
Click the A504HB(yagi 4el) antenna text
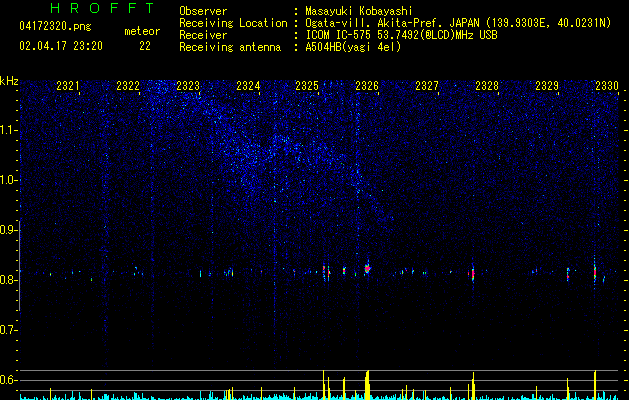[x=353, y=47]
